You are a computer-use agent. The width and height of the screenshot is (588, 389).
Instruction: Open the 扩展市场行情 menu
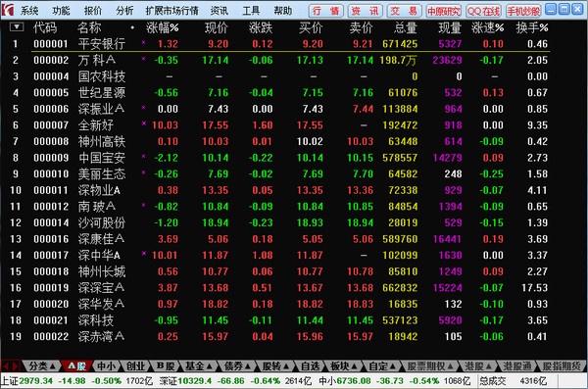point(172,11)
